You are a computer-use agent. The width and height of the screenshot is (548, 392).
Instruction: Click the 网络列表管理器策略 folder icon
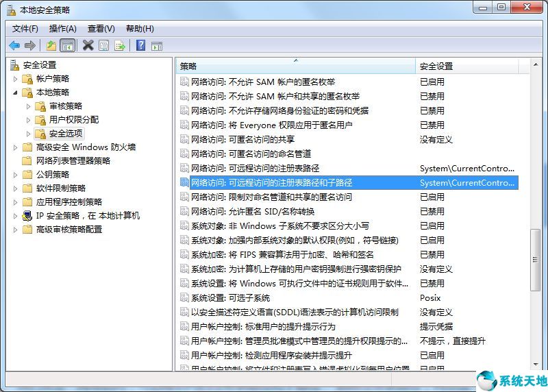(x=27, y=161)
